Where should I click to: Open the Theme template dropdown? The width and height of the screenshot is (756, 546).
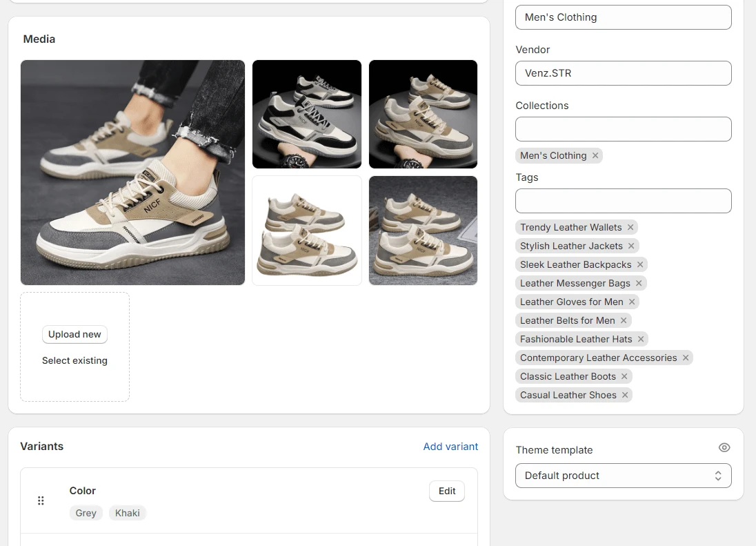(x=623, y=476)
